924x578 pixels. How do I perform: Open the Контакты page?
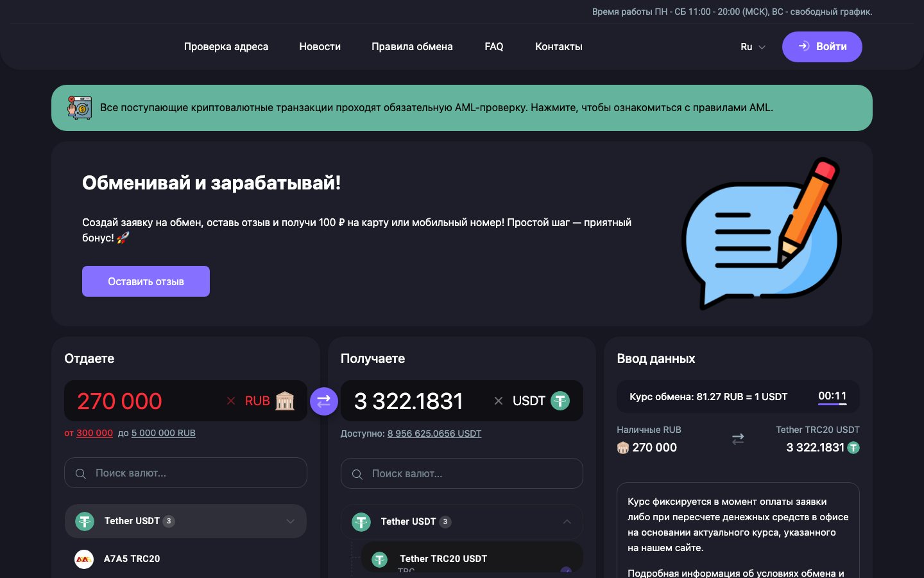[559, 46]
